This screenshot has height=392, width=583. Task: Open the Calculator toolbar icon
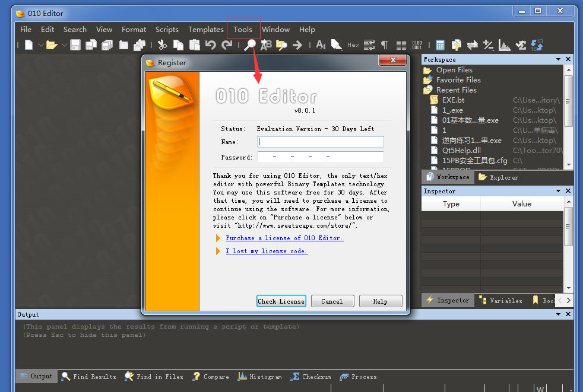(x=441, y=45)
